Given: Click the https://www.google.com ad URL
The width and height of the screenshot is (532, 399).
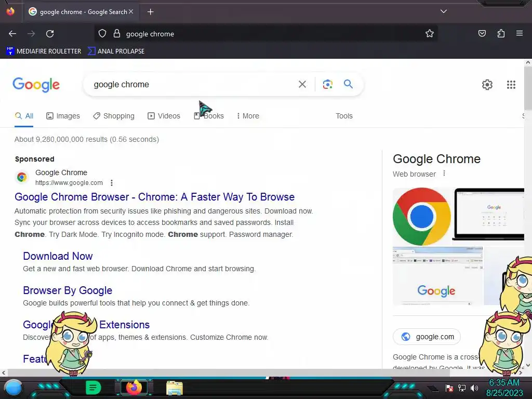Looking at the screenshot, I should [69, 183].
